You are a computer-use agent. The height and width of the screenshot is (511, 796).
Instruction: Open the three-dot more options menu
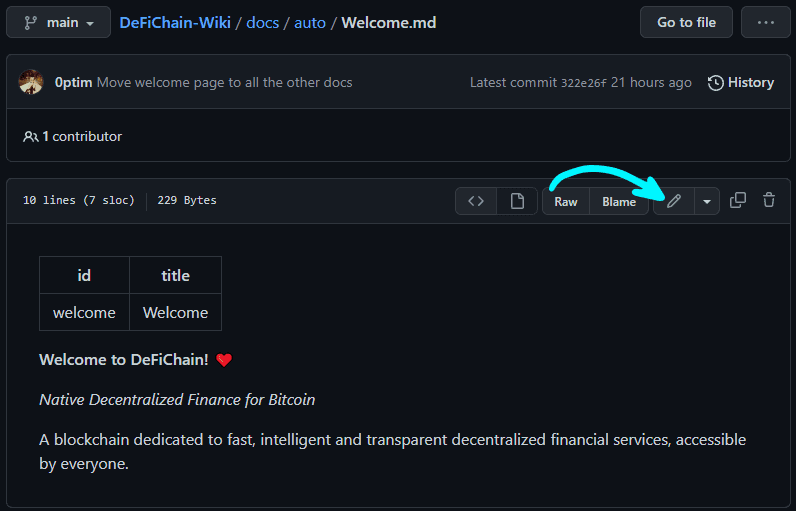tap(766, 22)
